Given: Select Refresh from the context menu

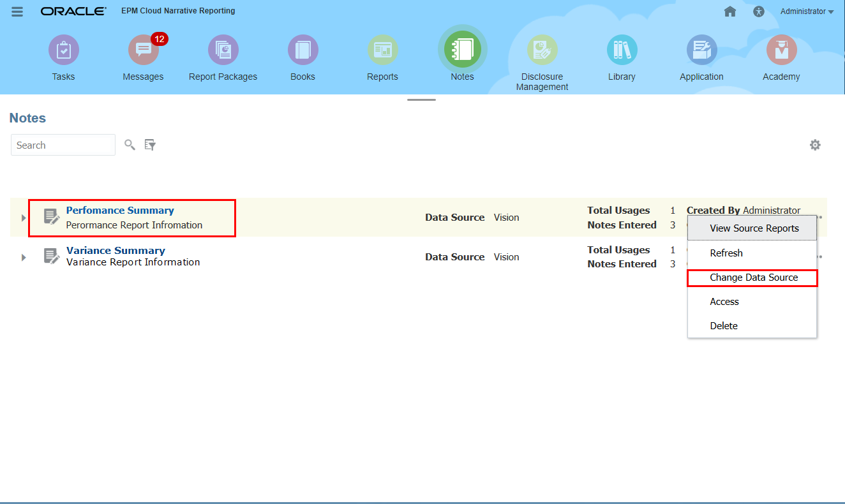Looking at the screenshot, I should pos(752,253).
